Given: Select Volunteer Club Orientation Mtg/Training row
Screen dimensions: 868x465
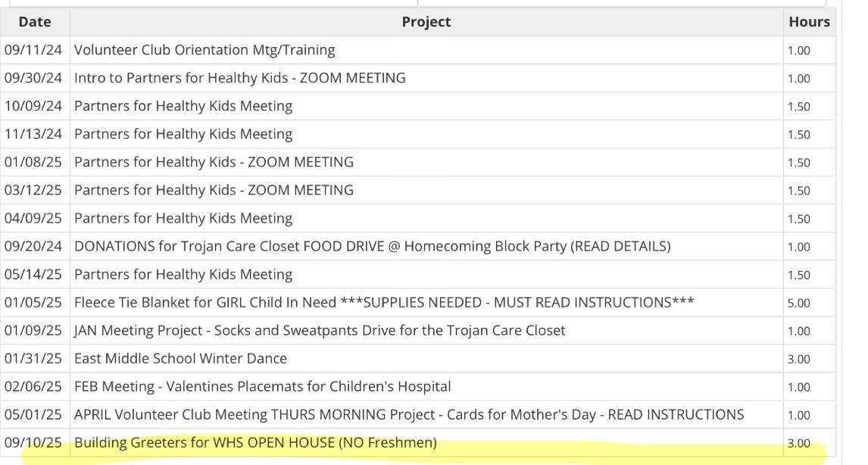Looking at the screenshot, I should click(x=205, y=50).
